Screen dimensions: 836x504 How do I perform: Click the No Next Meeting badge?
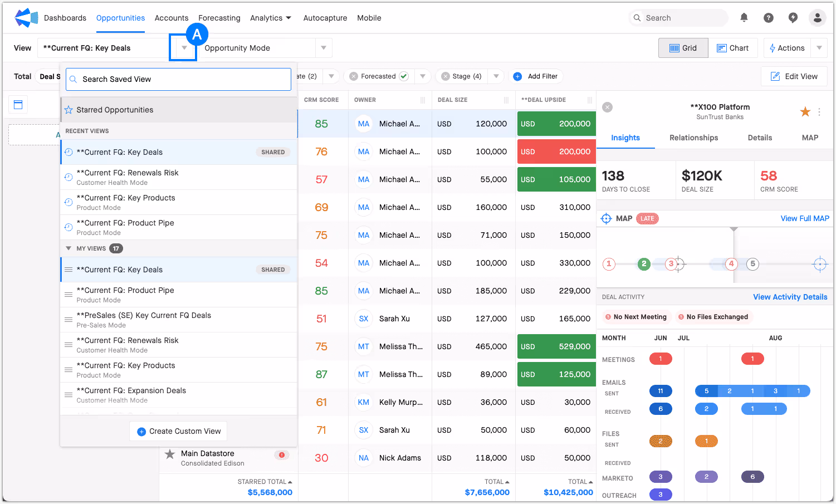636,317
